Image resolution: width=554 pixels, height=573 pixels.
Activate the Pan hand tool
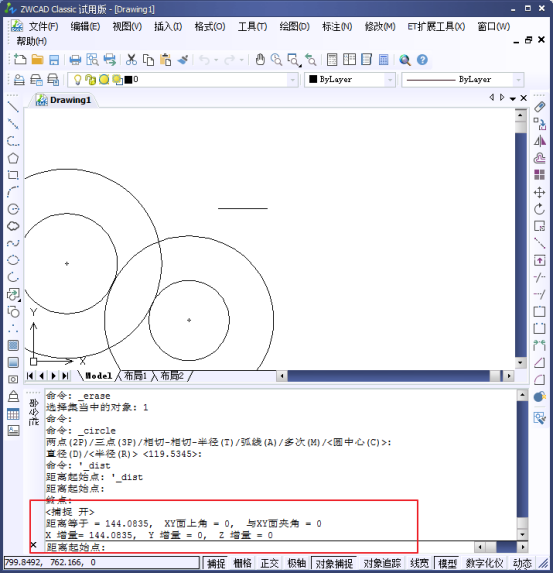pos(260,60)
